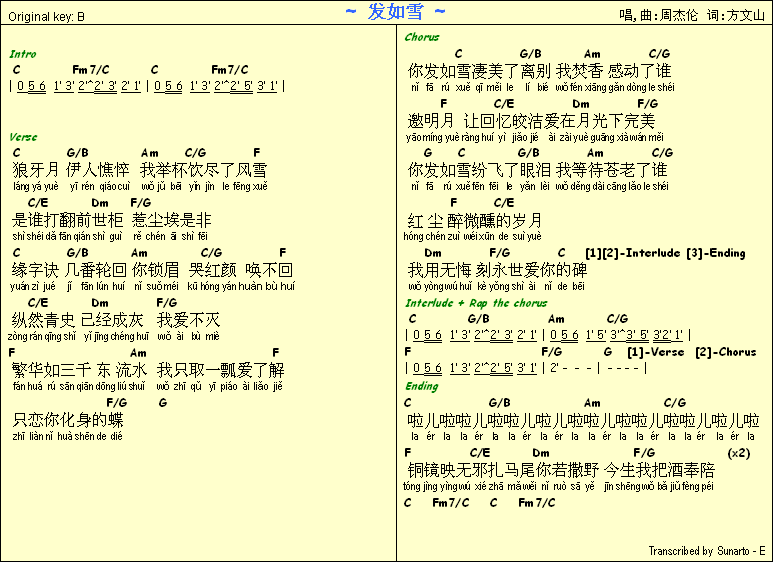Image resolution: width=773 pixels, height=562 pixels.
Task: Click the pinyin 'hóng chén zuì wēi xūn'
Action: (449, 236)
